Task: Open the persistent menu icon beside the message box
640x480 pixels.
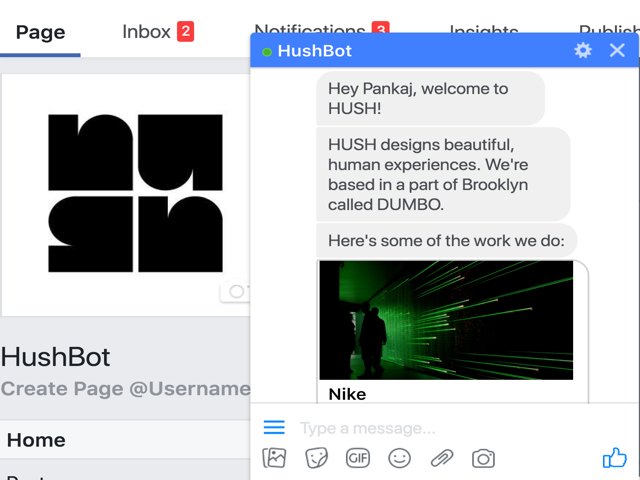Action: pos(274,427)
